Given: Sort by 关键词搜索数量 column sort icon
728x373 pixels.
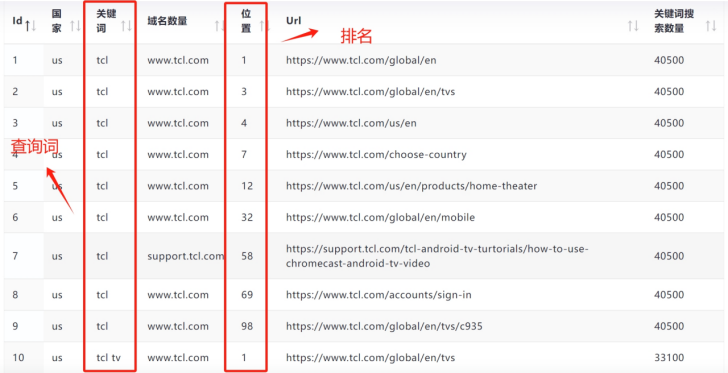Looking at the screenshot, I should pyautogui.click(x=711, y=26).
